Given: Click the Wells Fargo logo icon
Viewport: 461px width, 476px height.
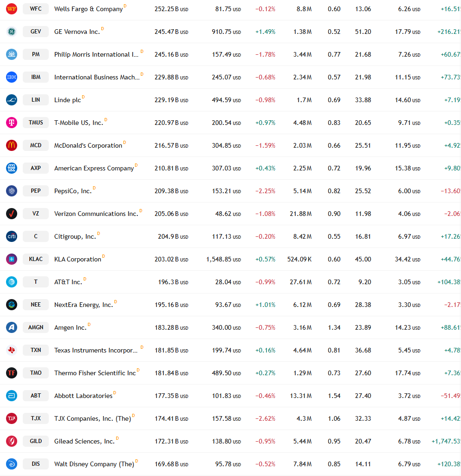Looking at the screenshot, I should (x=12, y=9).
